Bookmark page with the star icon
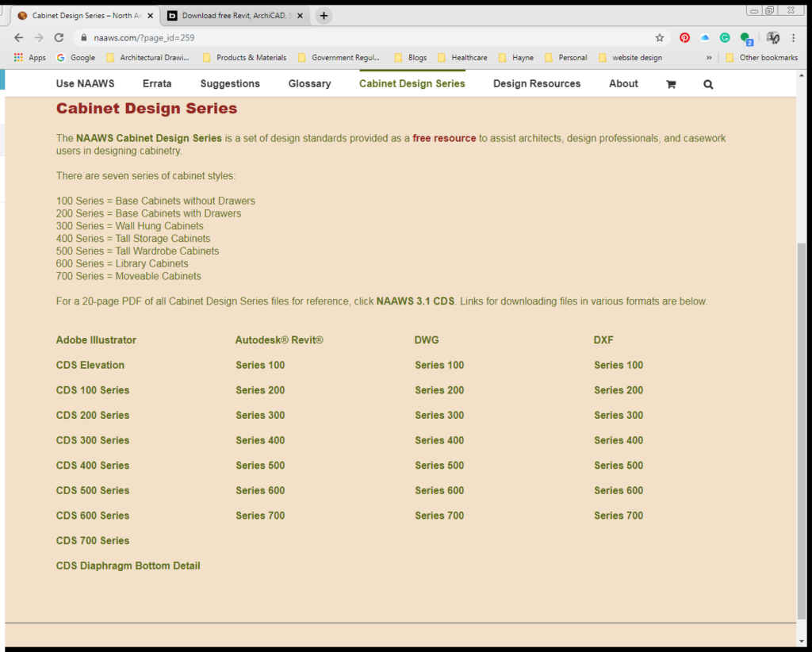812x652 pixels. point(659,37)
